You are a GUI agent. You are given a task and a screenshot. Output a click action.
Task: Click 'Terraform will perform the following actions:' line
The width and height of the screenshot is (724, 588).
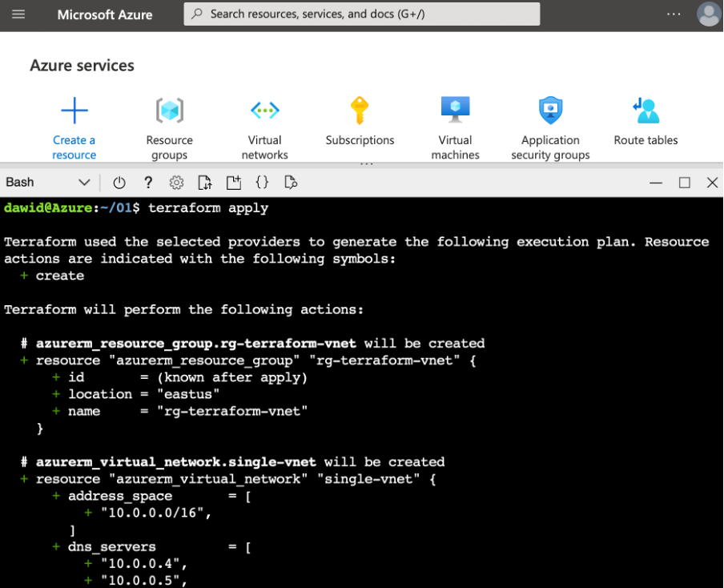[183, 309]
